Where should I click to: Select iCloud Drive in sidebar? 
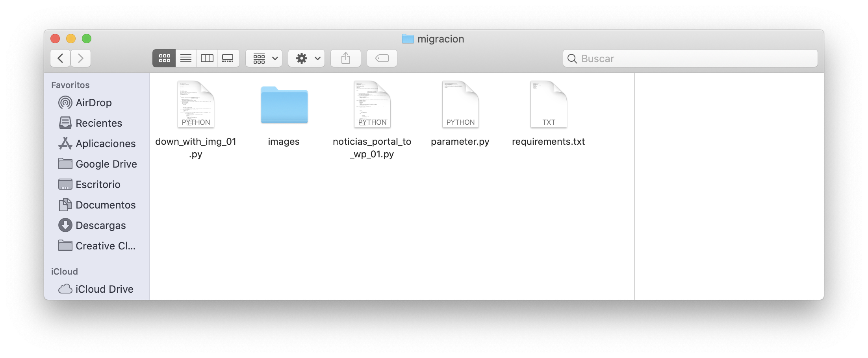coord(104,289)
